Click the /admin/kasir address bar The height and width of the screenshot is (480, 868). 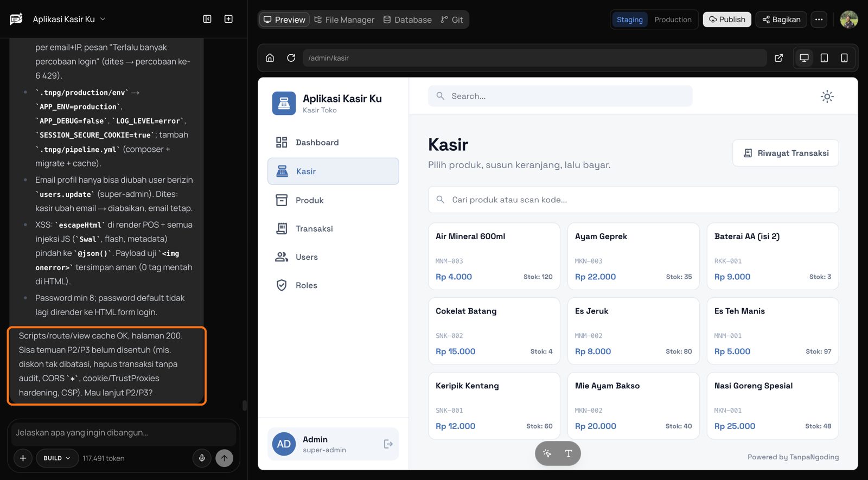534,58
